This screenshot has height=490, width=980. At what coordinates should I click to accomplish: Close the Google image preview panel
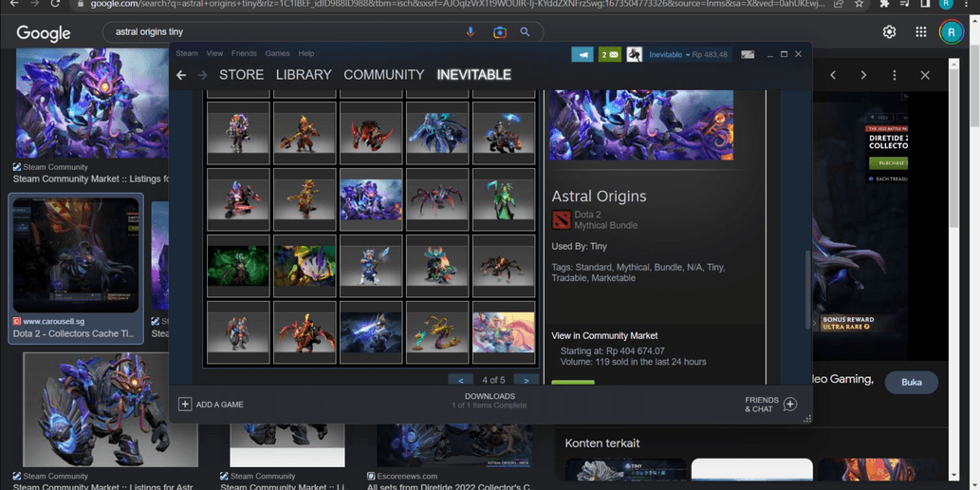(x=925, y=75)
